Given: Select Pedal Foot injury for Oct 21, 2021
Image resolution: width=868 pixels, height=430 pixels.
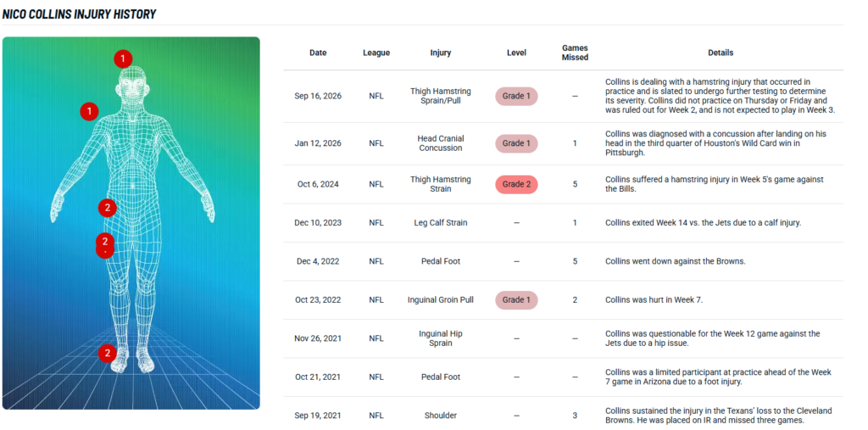Looking at the screenshot, I should pos(441,377).
